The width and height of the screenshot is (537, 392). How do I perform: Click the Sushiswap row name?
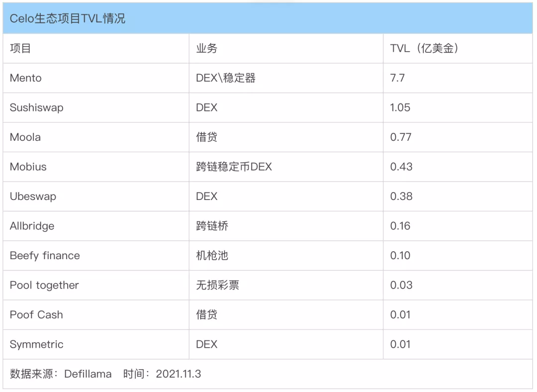tap(37, 107)
